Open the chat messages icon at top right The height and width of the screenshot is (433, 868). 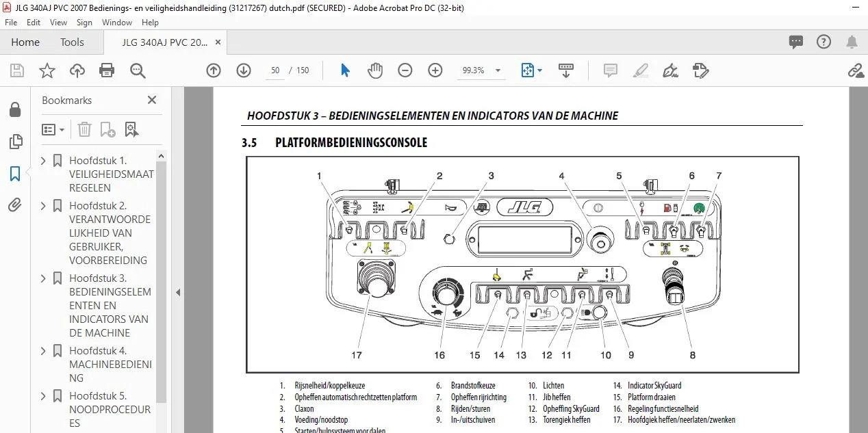coord(796,42)
